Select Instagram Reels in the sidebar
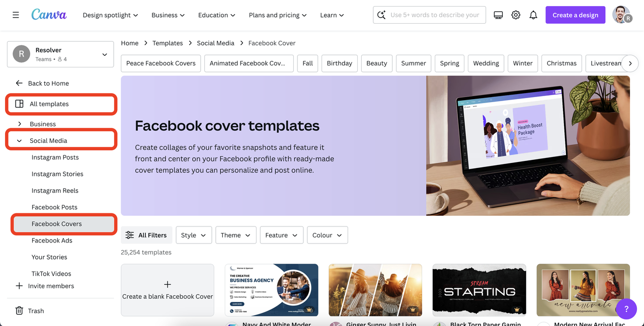 click(x=55, y=190)
